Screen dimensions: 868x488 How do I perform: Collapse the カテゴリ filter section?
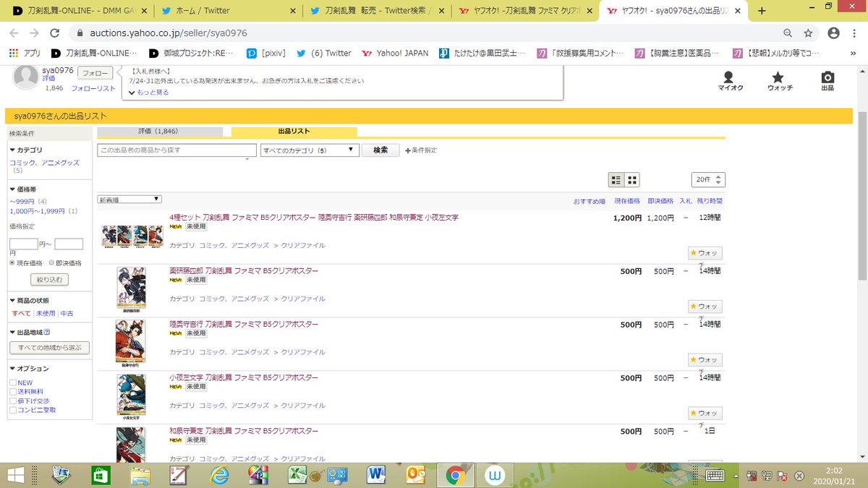point(25,150)
